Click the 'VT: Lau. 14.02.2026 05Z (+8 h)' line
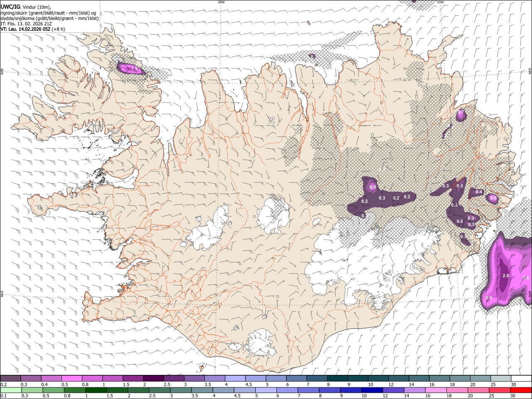This screenshot has width=532, height=399. (32, 29)
